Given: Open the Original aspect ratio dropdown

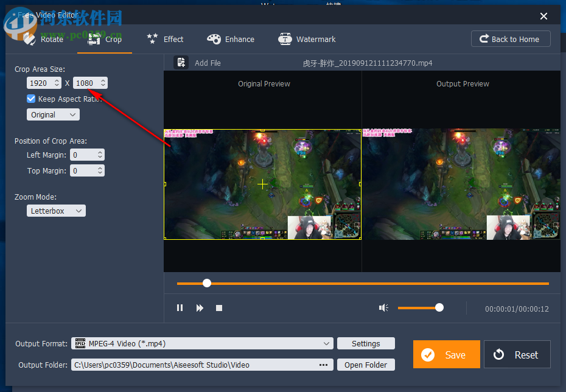Looking at the screenshot, I should point(53,114).
